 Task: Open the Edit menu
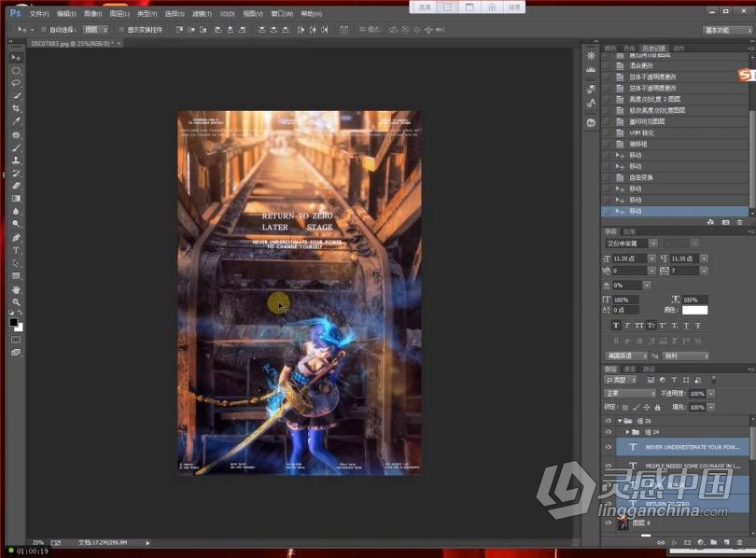[66, 14]
